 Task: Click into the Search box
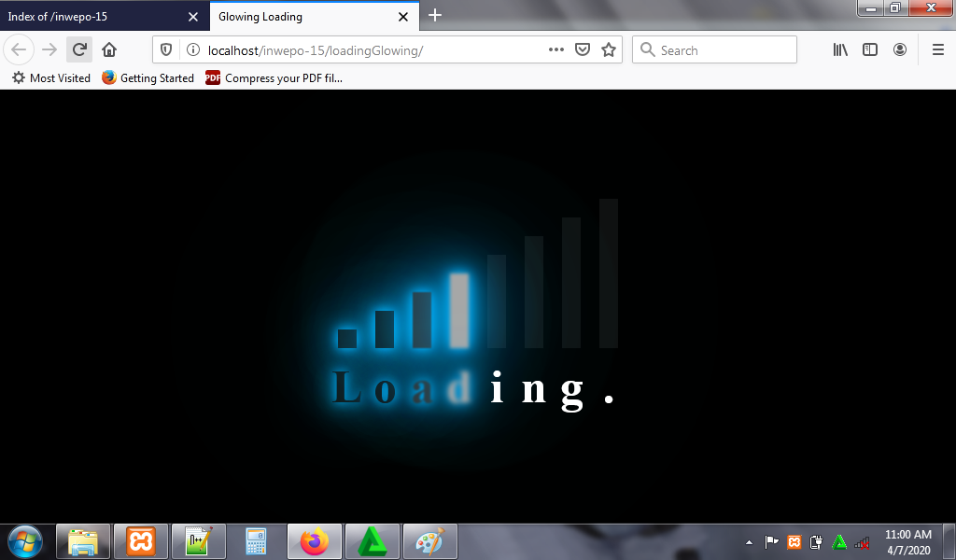coord(714,49)
